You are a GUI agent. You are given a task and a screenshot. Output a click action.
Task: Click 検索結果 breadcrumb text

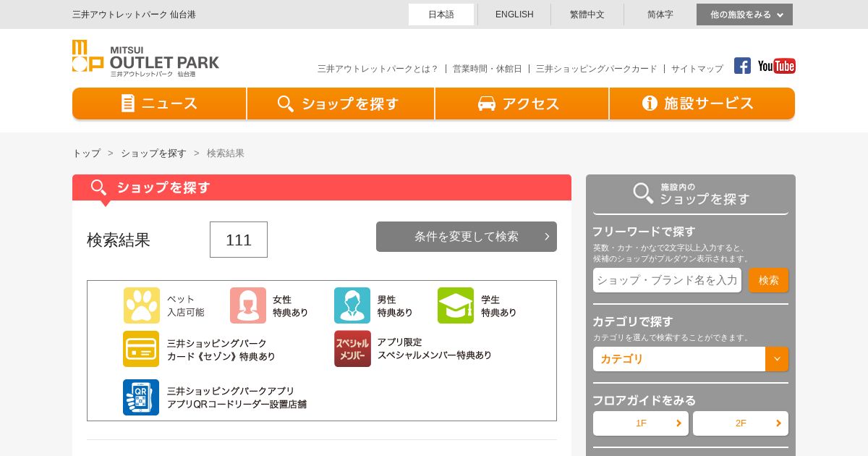[226, 153]
